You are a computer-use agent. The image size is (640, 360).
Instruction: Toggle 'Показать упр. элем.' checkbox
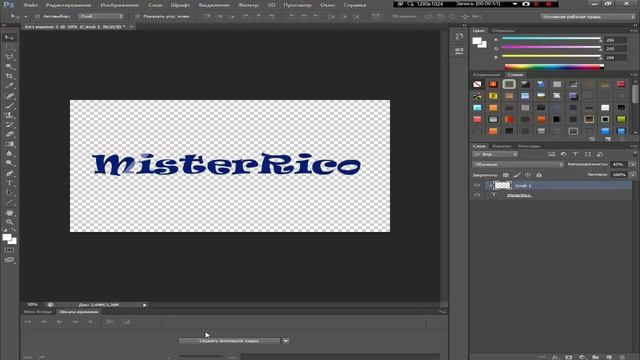tap(137, 17)
